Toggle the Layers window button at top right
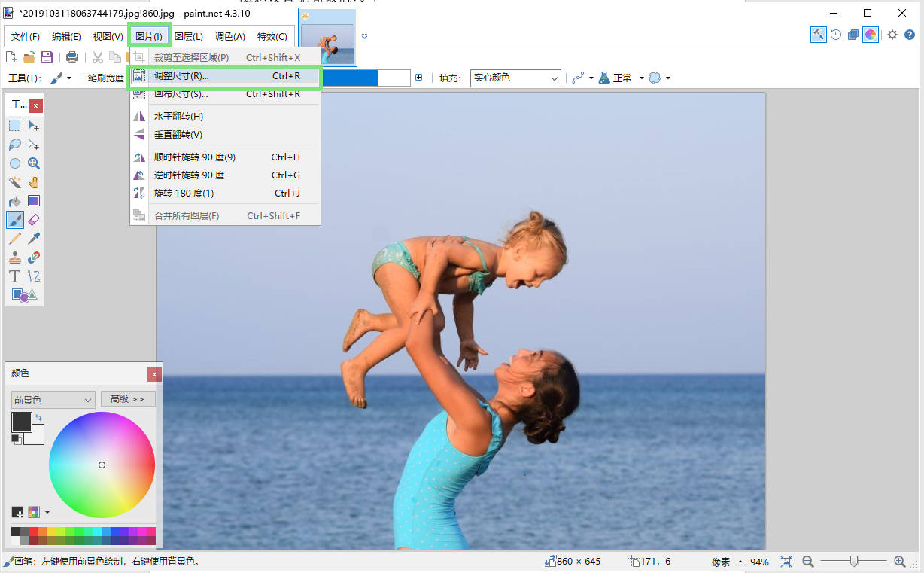The width and height of the screenshot is (924, 573). 853,35
